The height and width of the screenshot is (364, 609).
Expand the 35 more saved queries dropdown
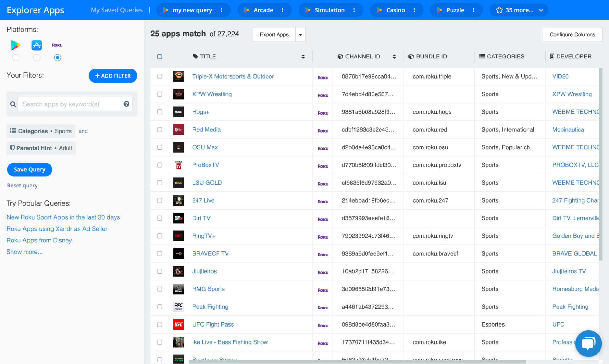coord(519,10)
